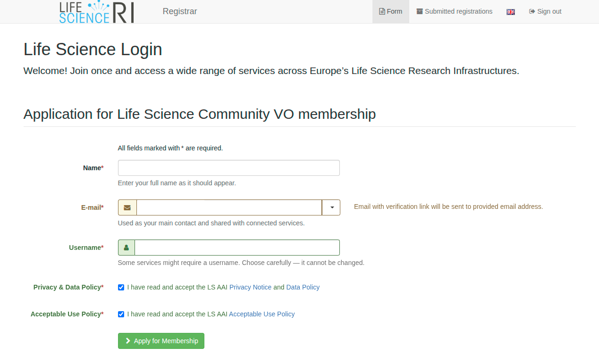Click the Sign out arrow icon
The width and height of the screenshot is (599, 364).
532,11
